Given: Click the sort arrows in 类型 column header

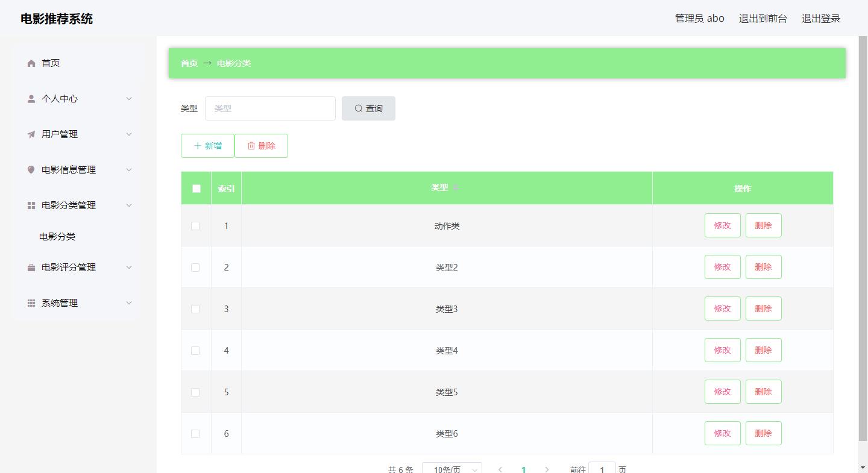Looking at the screenshot, I should (456, 188).
